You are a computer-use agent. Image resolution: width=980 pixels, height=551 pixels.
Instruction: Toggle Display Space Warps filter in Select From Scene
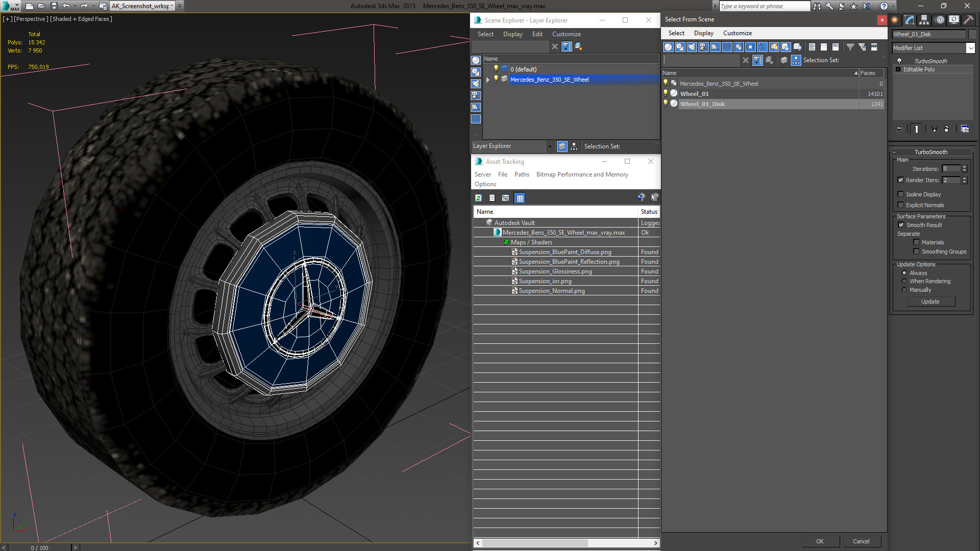point(727,47)
